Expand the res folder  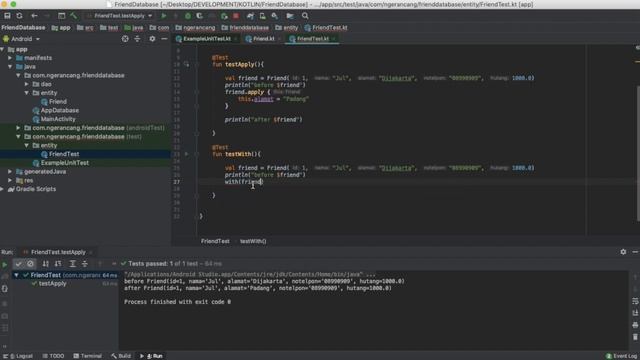coord(10,180)
